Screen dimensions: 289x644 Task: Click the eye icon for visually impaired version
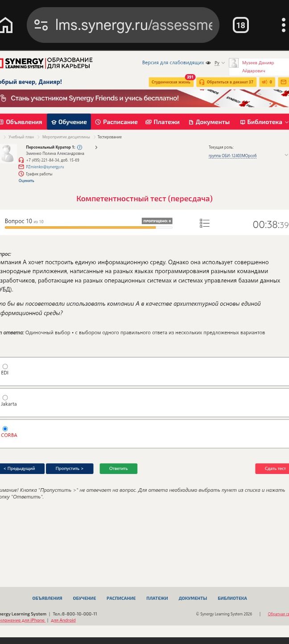(x=208, y=63)
